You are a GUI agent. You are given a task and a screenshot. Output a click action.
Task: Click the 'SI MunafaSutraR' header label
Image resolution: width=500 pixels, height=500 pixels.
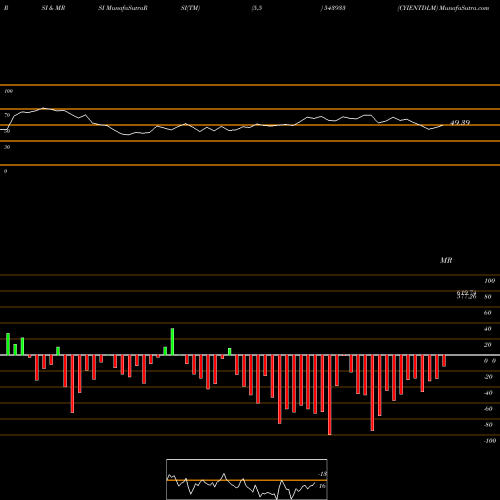click(123, 8)
